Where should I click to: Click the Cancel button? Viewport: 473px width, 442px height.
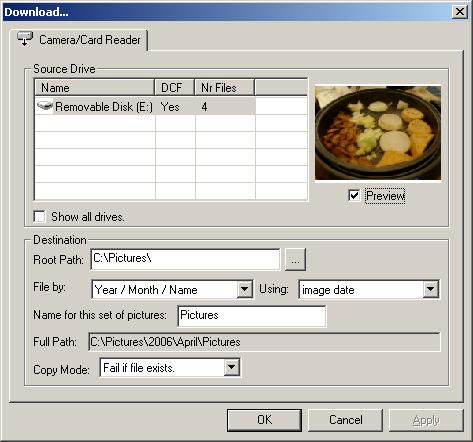click(346, 420)
